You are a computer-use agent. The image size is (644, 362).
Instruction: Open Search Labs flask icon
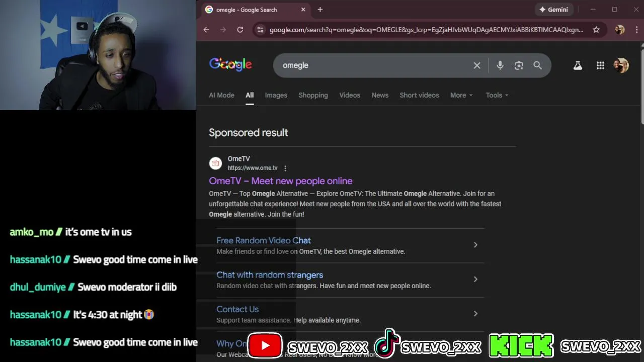pos(578,65)
